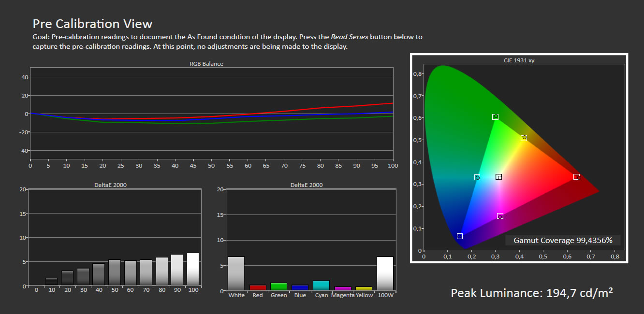Select the Blue bar in DeltaE color chart
Image resolution: width=644 pixels, height=314 pixels.
point(300,287)
